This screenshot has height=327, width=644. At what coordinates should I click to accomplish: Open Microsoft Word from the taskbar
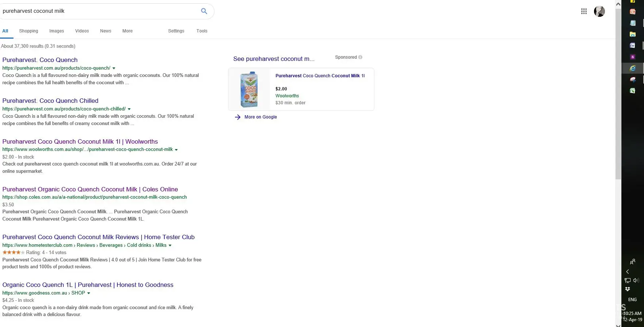pos(633,46)
